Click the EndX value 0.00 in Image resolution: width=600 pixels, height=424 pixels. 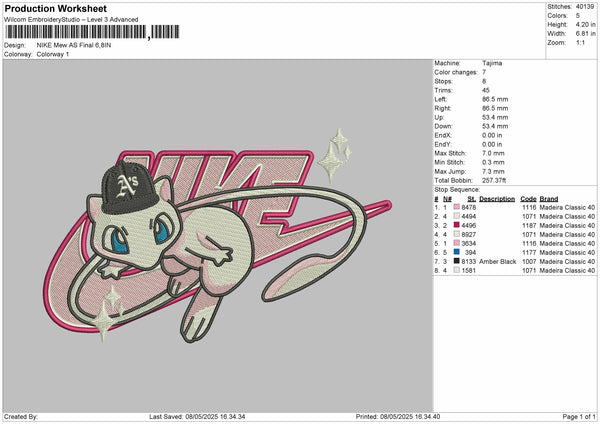click(x=492, y=135)
